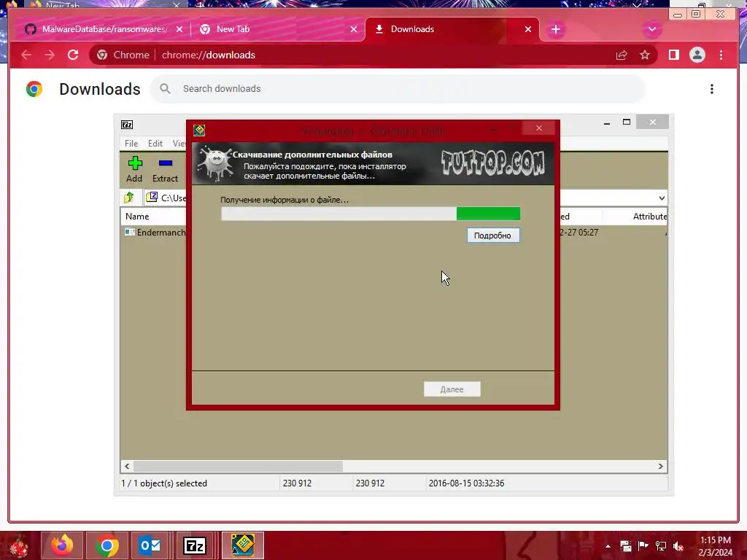This screenshot has height=560, width=747.
Task: Focus the Search downloads field
Action: [398, 88]
